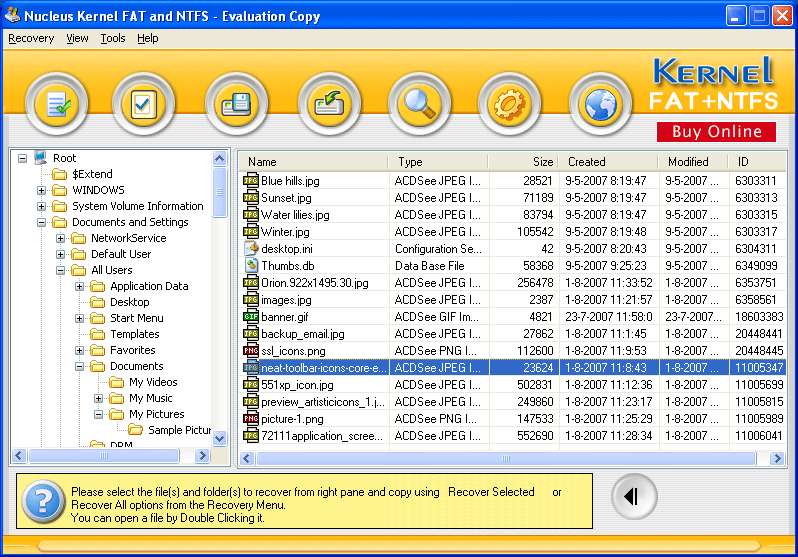Sort by the Modified column header
798x557 pixels.
[x=693, y=162]
